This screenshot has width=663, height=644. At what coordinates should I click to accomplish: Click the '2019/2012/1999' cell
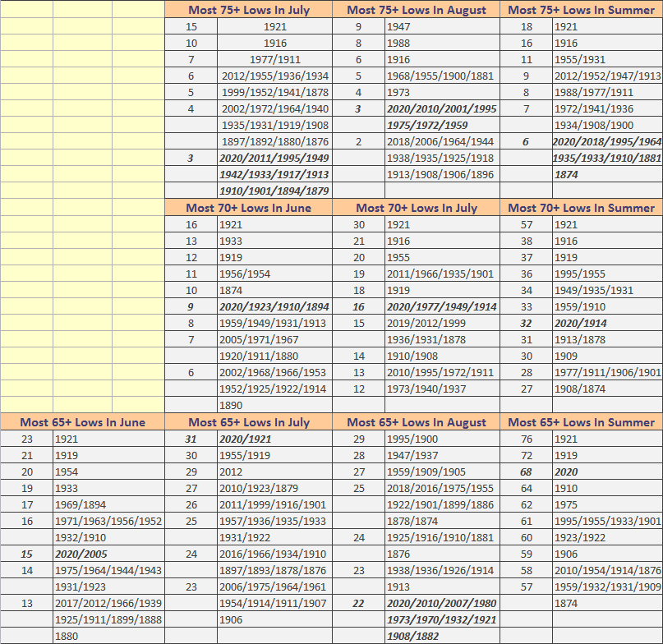click(x=442, y=324)
